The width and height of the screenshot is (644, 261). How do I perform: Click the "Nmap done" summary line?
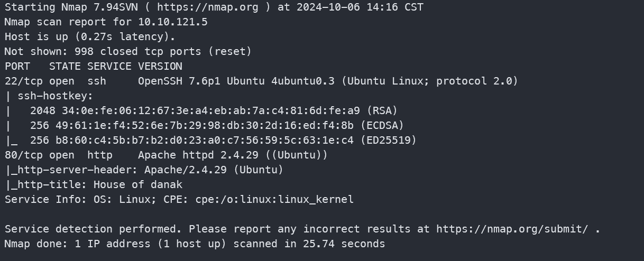click(x=195, y=244)
